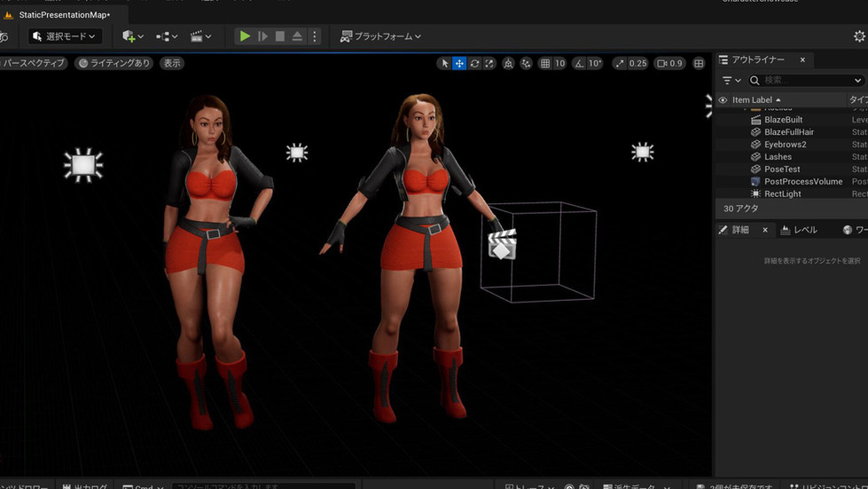Open the パースペクティブ viewport view menu
The width and height of the screenshot is (868, 489).
coord(33,63)
